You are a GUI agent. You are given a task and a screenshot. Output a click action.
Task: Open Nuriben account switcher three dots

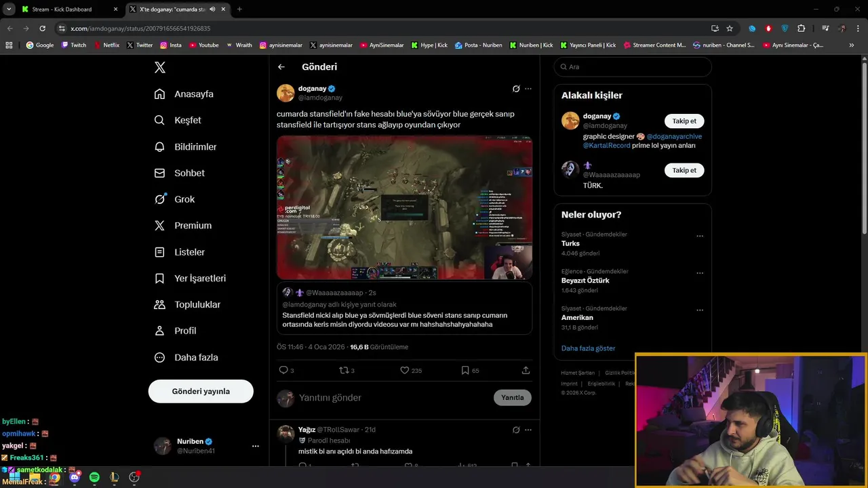click(x=256, y=446)
